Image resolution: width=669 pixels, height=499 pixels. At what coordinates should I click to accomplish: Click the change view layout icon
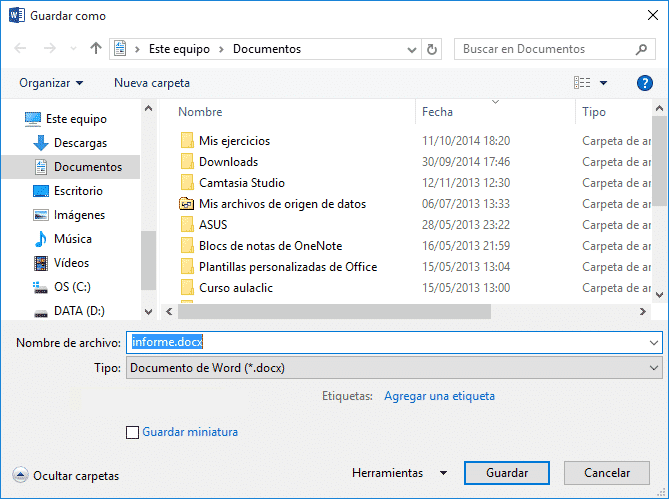(582, 83)
